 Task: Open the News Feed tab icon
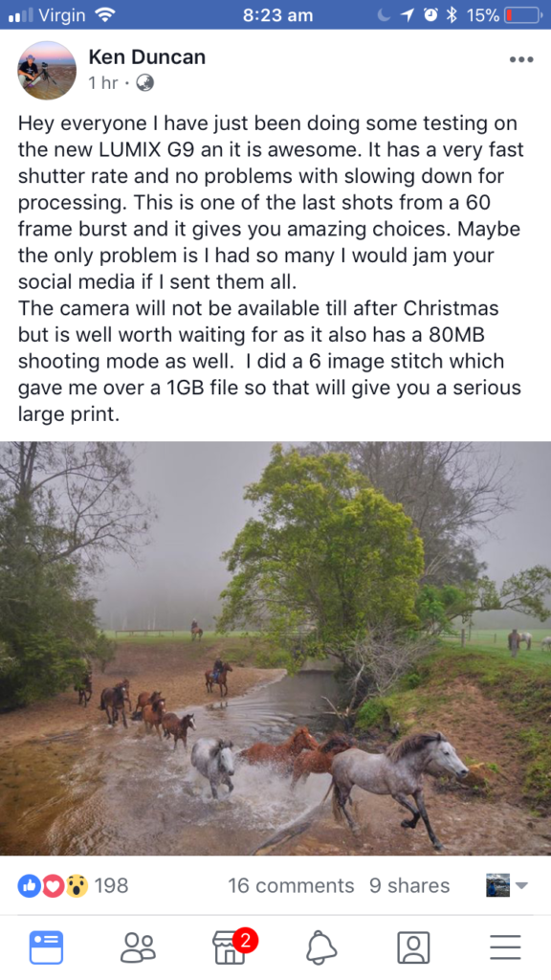[46, 947]
